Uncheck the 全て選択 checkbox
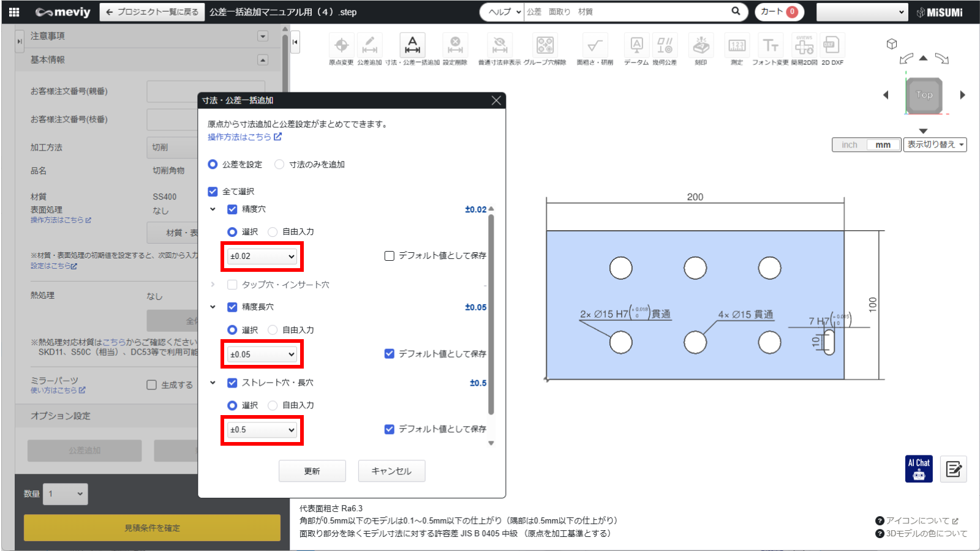The image size is (980, 551). pyautogui.click(x=213, y=192)
